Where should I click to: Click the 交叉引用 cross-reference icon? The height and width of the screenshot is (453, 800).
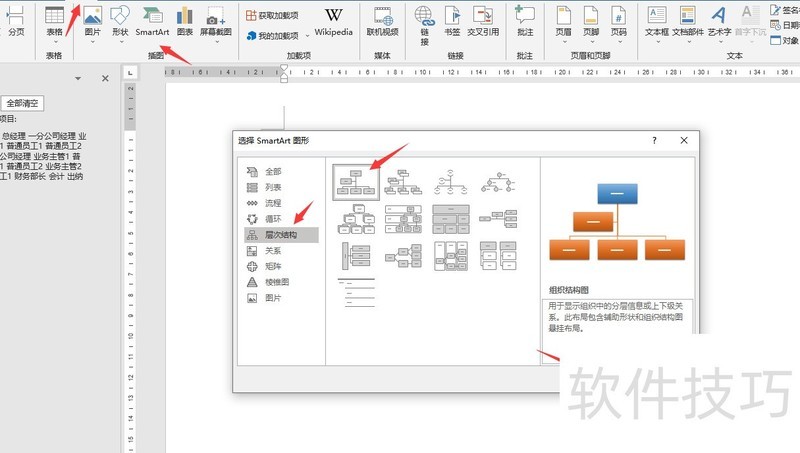484,21
